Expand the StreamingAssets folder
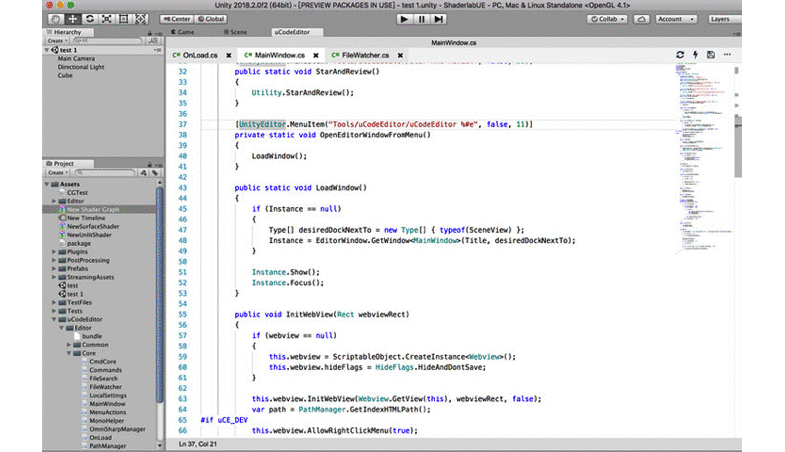The image size is (785, 452). point(54,277)
